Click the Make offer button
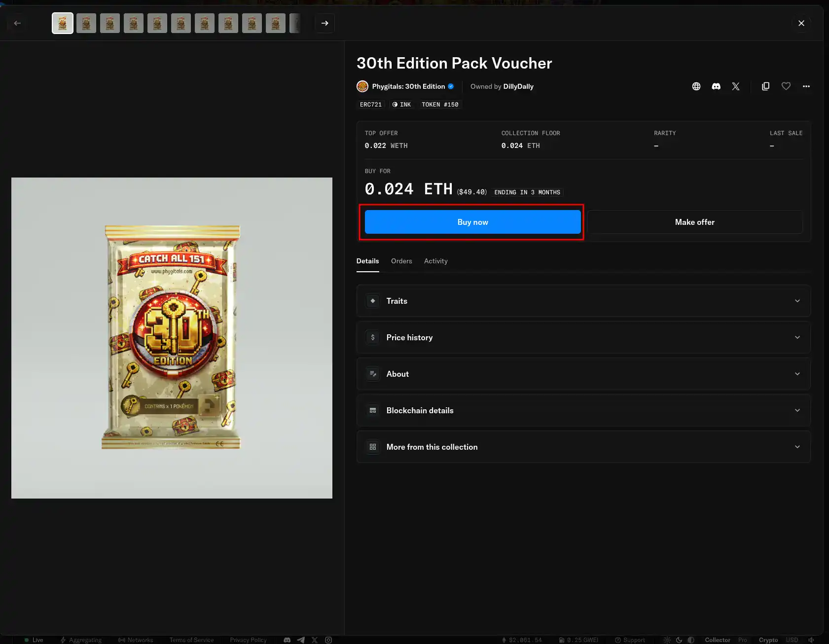 694,222
